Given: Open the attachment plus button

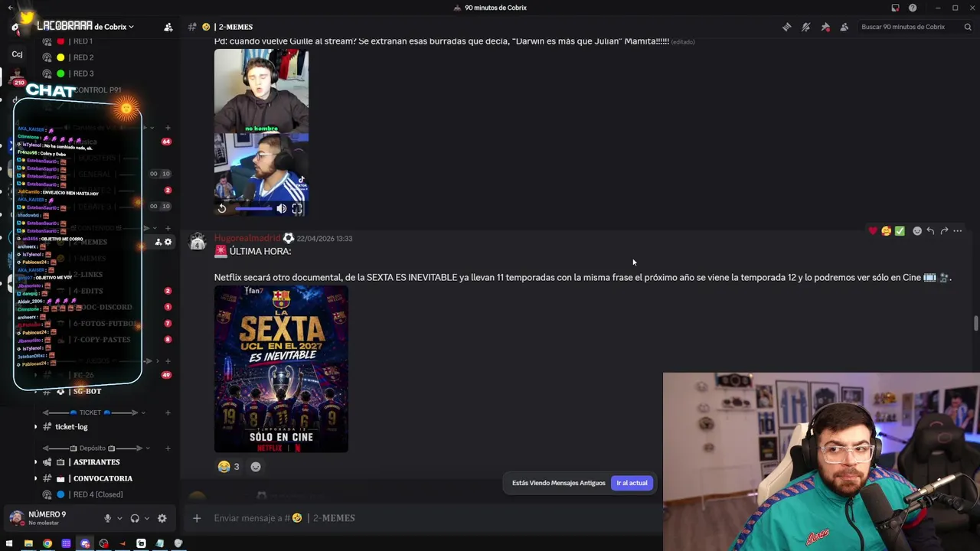Looking at the screenshot, I should pos(197,518).
